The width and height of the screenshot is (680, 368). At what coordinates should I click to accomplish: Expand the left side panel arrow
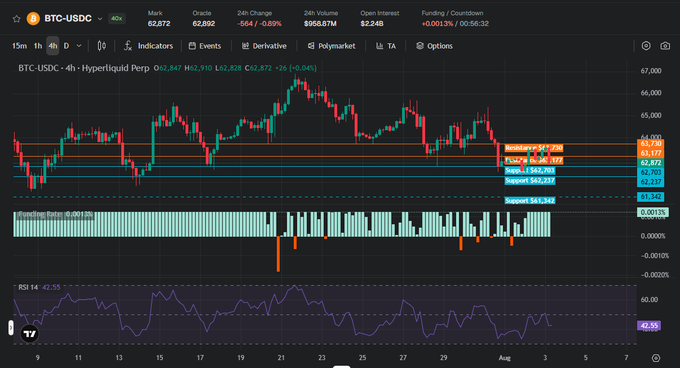click(11, 328)
